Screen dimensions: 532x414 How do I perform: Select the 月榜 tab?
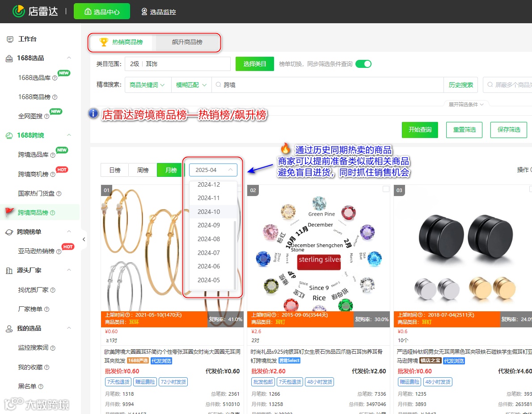tap(171, 170)
